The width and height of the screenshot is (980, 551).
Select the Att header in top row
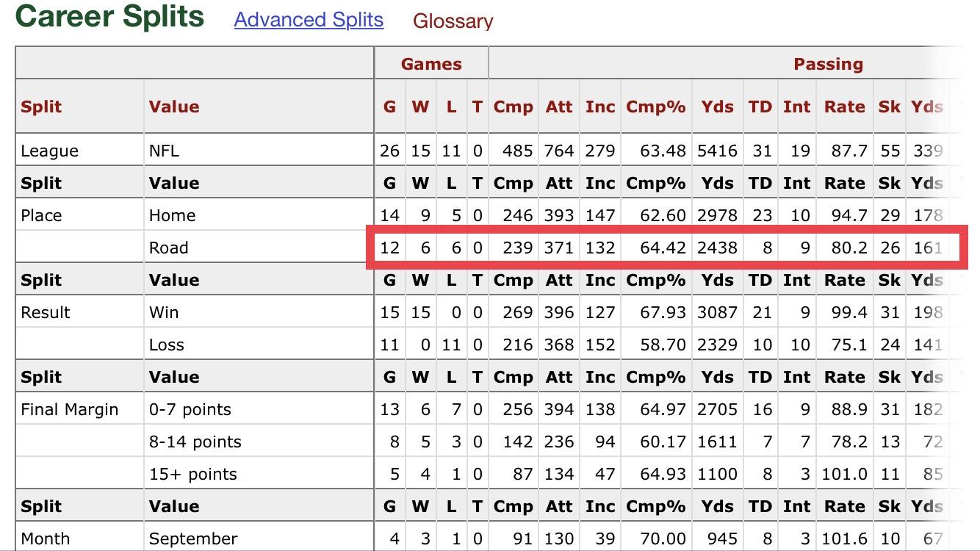(559, 107)
